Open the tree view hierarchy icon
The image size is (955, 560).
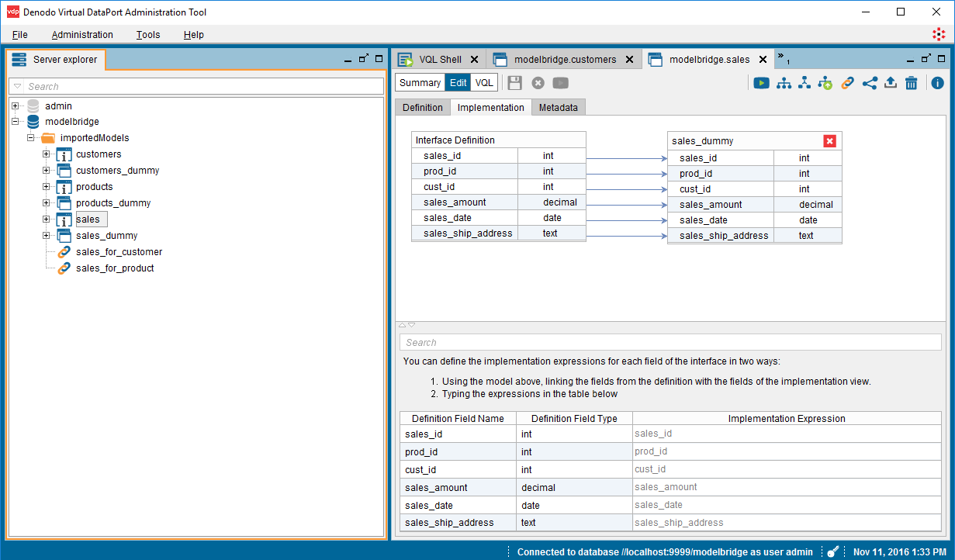click(784, 83)
